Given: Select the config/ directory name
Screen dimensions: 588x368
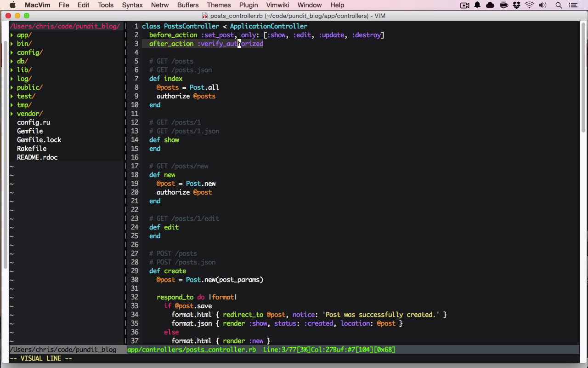Looking at the screenshot, I should coord(30,52).
